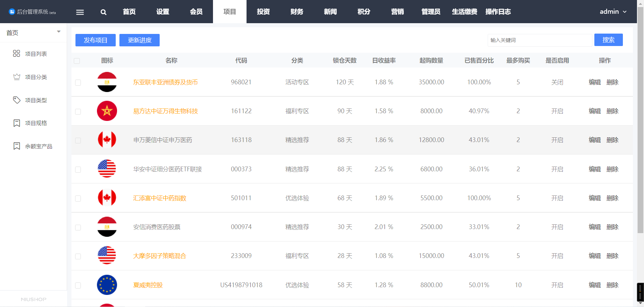Click 删除 for 申万菱信中证申万医药
The width and height of the screenshot is (644, 307).
click(612, 140)
